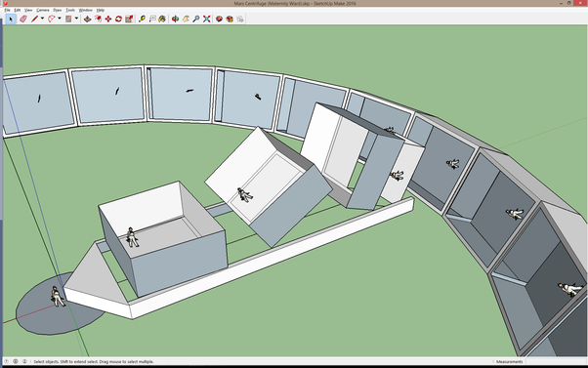The image size is (588, 368).
Task: Click the third status bar sign-in icon
Action: click(x=24, y=361)
